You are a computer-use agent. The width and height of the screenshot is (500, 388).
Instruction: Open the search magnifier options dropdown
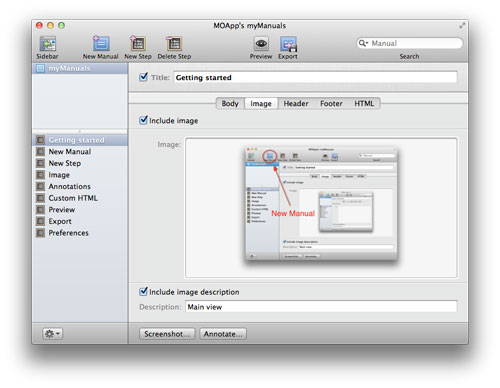click(363, 43)
